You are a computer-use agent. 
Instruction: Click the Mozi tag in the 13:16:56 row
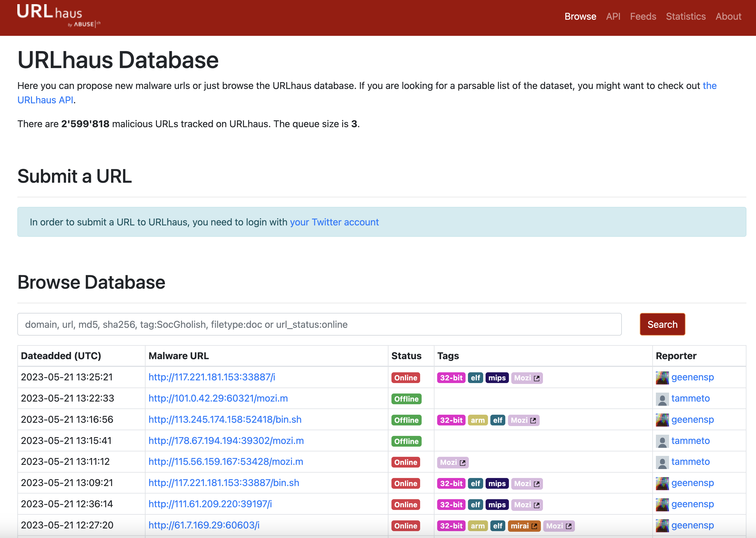pos(524,420)
